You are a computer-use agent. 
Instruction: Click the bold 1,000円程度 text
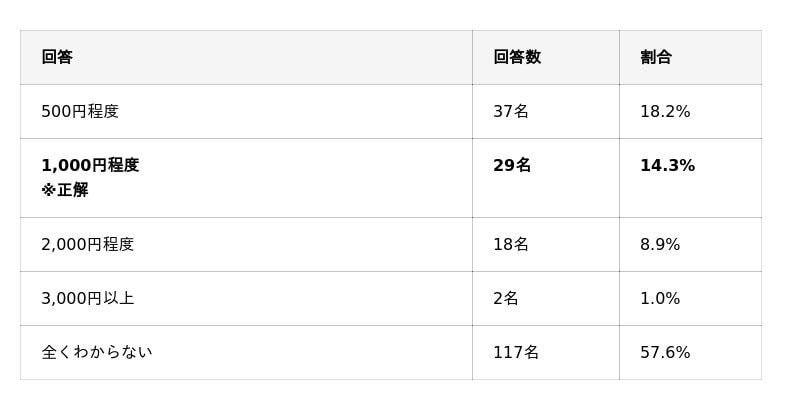pyautogui.click(x=90, y=165)
